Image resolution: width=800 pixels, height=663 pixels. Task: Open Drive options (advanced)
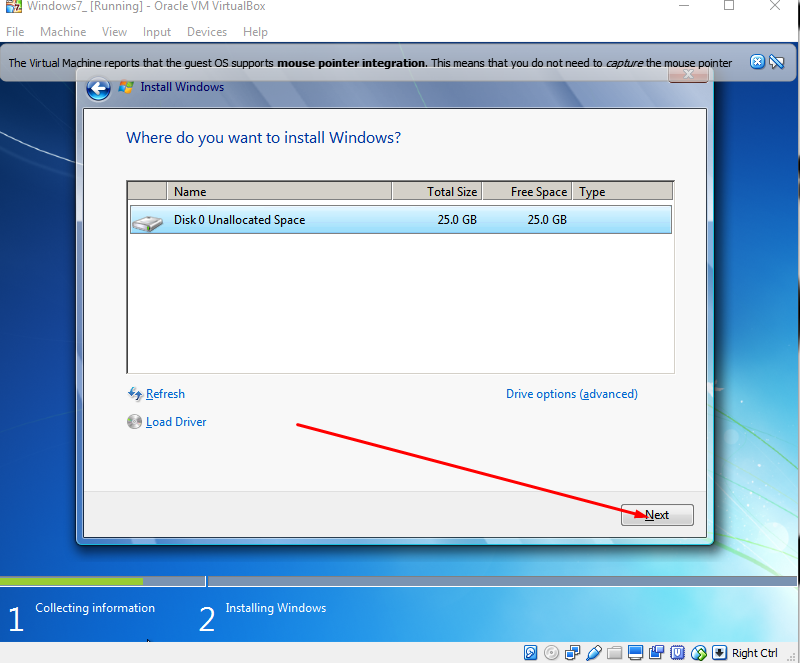tap(571, 394)
